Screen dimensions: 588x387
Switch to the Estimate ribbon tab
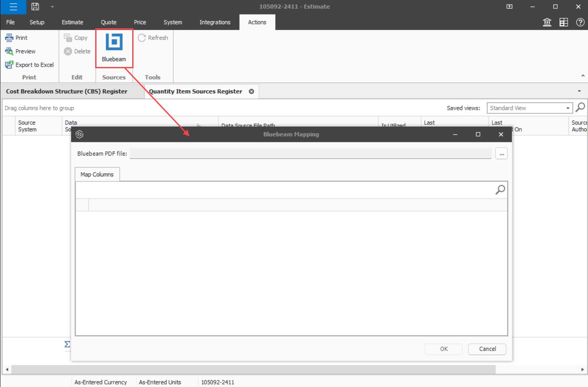pos(72,22)
